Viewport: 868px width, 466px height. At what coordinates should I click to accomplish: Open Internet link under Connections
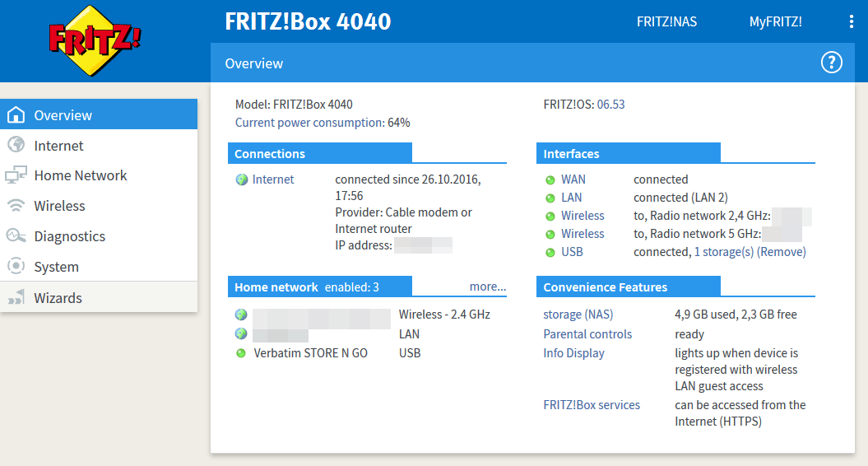[273, 179]
